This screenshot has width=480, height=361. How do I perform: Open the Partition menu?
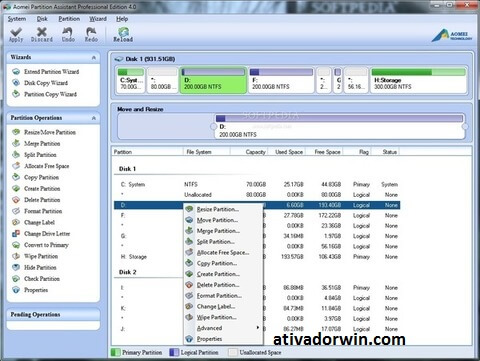69,19
